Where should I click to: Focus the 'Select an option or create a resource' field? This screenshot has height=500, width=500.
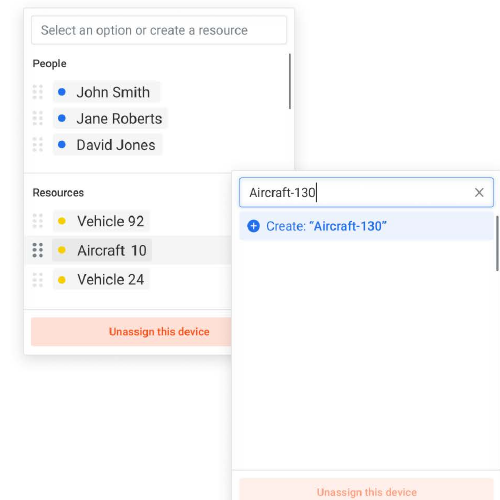(159, 30)
